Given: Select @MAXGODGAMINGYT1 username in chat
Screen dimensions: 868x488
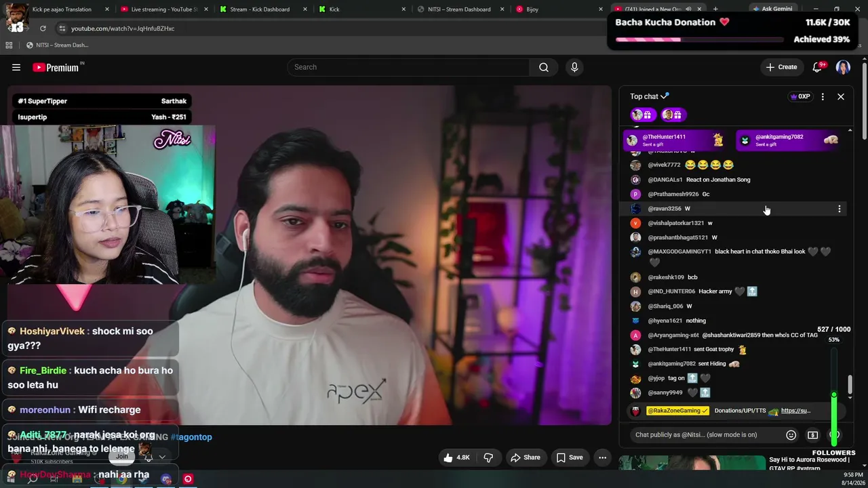Looking at the screenshot, I should point(679,251).
